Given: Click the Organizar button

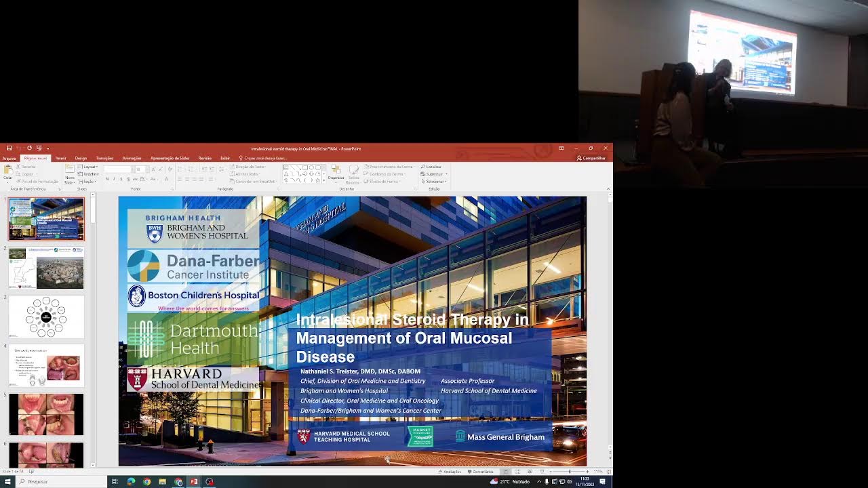Looking at the screenshot, I should click(x=336, y=174).
